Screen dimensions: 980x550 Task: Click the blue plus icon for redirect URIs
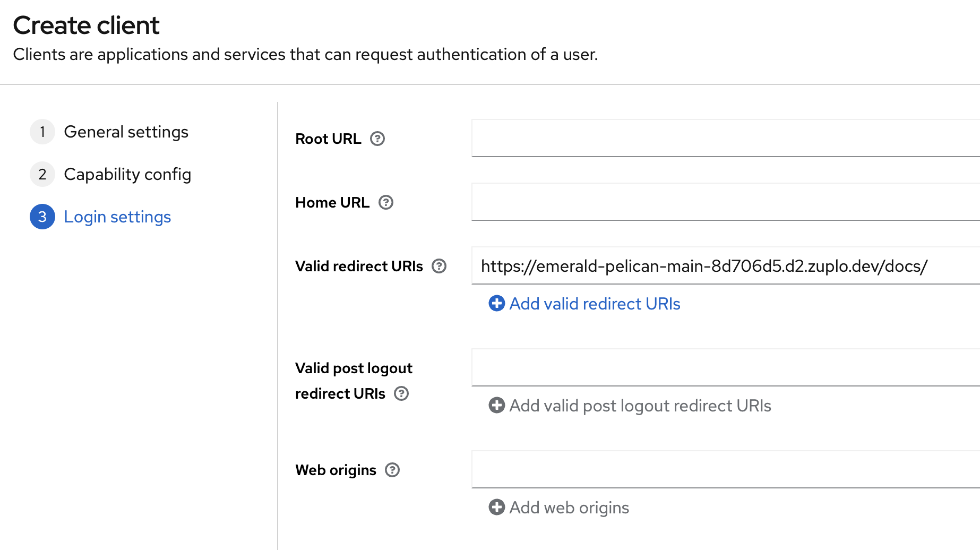point(497,304)
